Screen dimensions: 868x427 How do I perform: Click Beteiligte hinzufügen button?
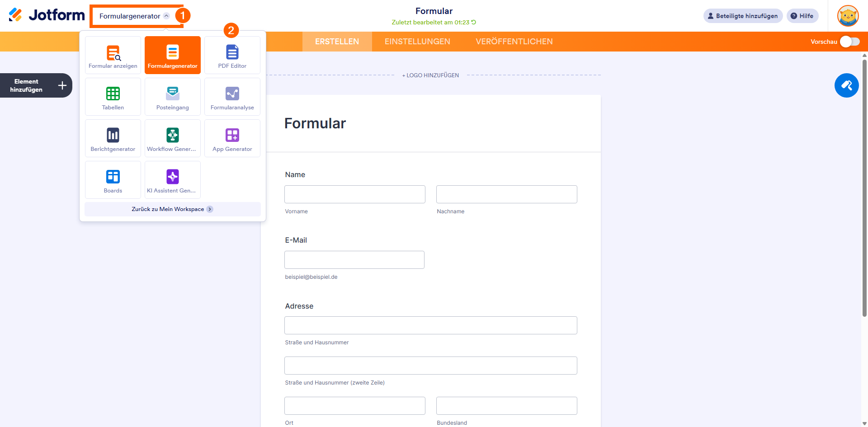pos(743,16)
